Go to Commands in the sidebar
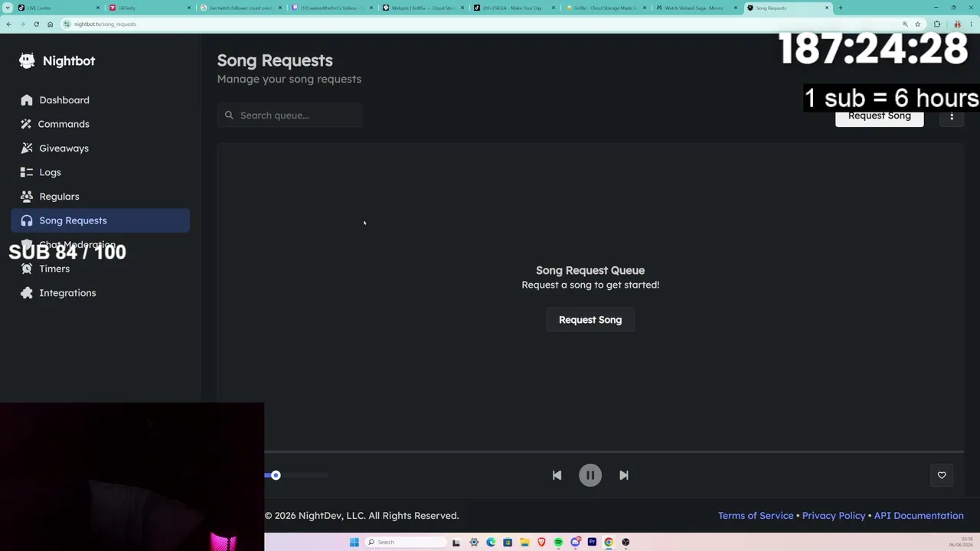Screen dimensions: 980x551 (x=100, y=124)
